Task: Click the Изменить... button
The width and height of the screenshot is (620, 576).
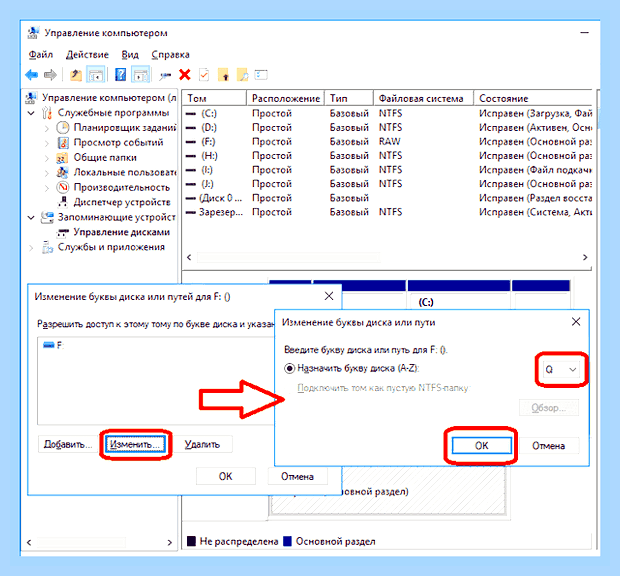Action: click(x=135, y=444)
